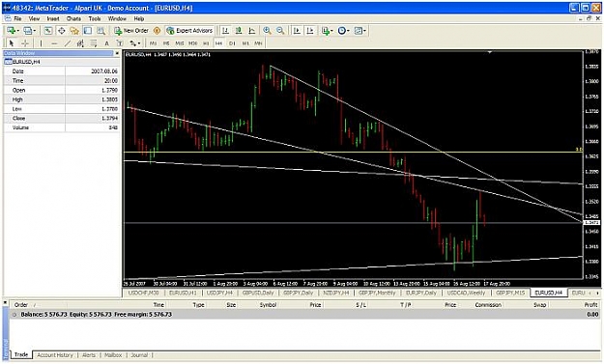Expand the new chart dropdown arrow
Image resolution: width=604 pixels, height=364 pixels.
[x=17, y=30]
